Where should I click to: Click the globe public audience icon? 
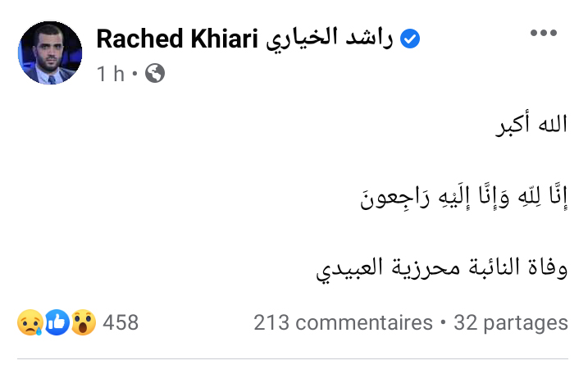pos(154,74)
